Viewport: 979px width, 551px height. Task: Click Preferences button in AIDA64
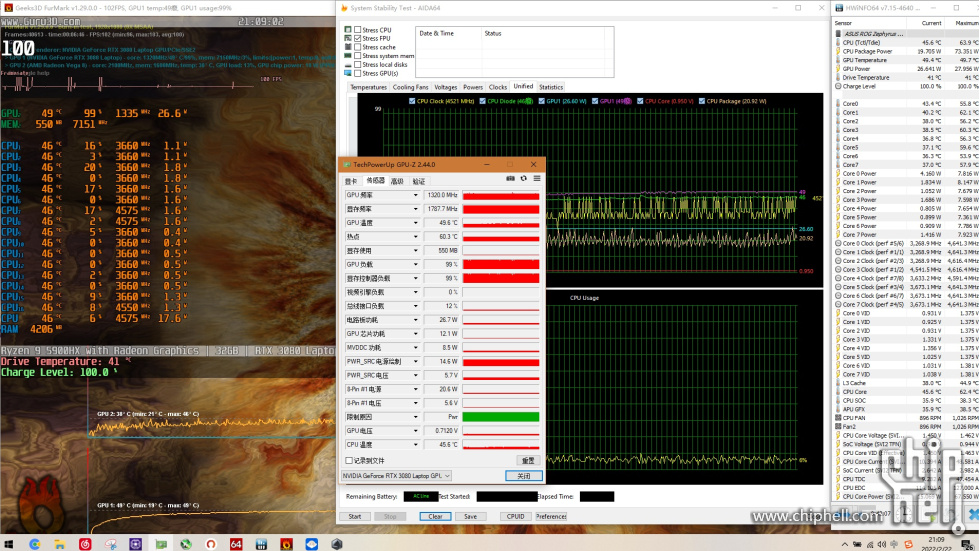[551, 517]
